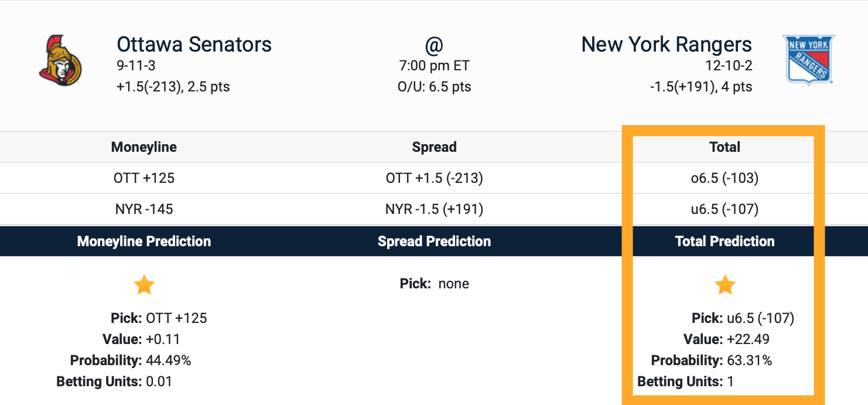868x405 pixels.
Task: Click the Moneyline Prediction star icon
Action: [144, 285]
